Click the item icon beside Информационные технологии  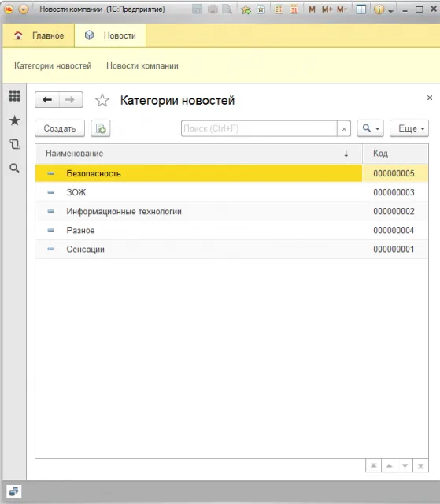point(51,211)
